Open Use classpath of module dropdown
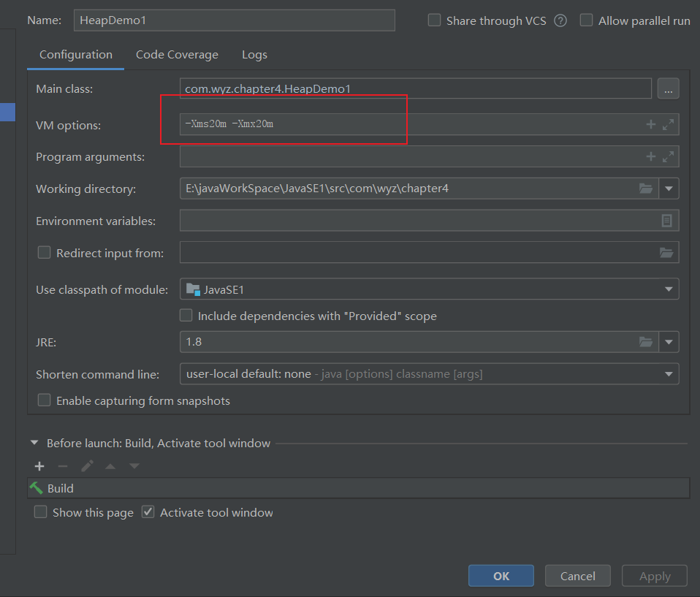 pyautogui.click(x=668, y=289)
